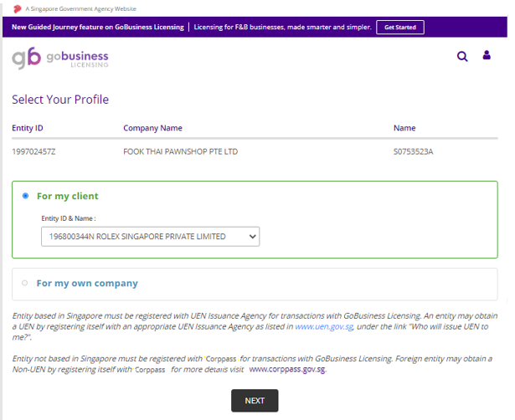This screenshot has height=420, width=515.
Task: Click the red Singapore lion crest icon
Action: pos(17,8)
